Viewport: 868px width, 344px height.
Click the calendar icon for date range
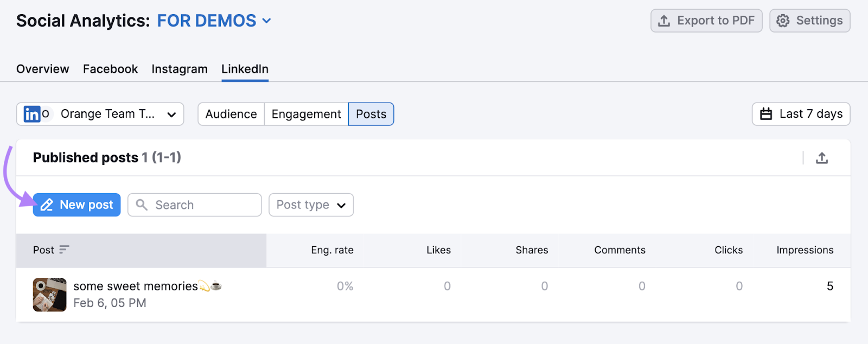(765, 114)
